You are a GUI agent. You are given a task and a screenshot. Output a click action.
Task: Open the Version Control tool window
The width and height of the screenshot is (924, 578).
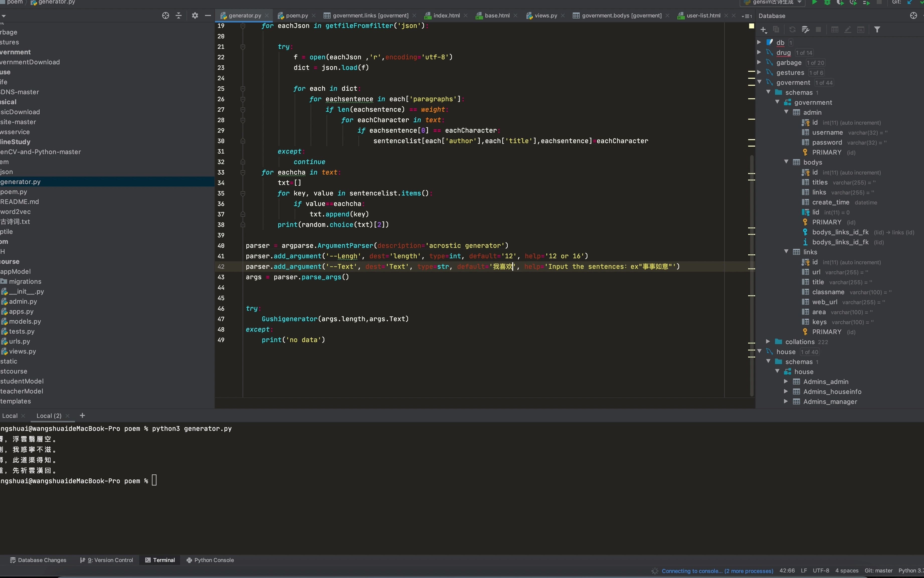(107, 560)
